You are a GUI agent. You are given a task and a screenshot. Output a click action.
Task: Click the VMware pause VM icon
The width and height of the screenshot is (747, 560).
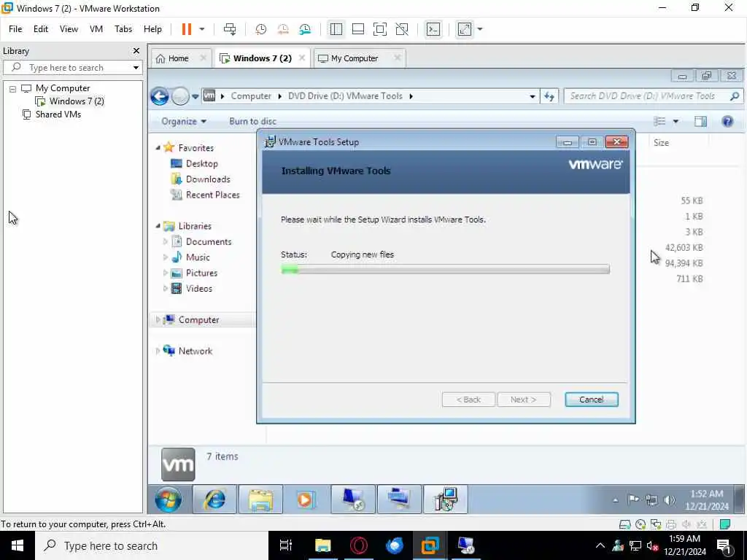point(186,29)
